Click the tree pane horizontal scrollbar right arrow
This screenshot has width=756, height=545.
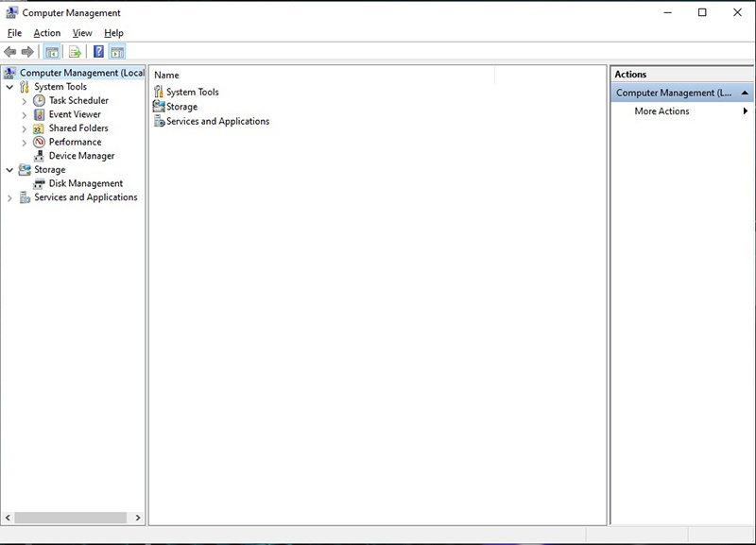click(139, 518)
